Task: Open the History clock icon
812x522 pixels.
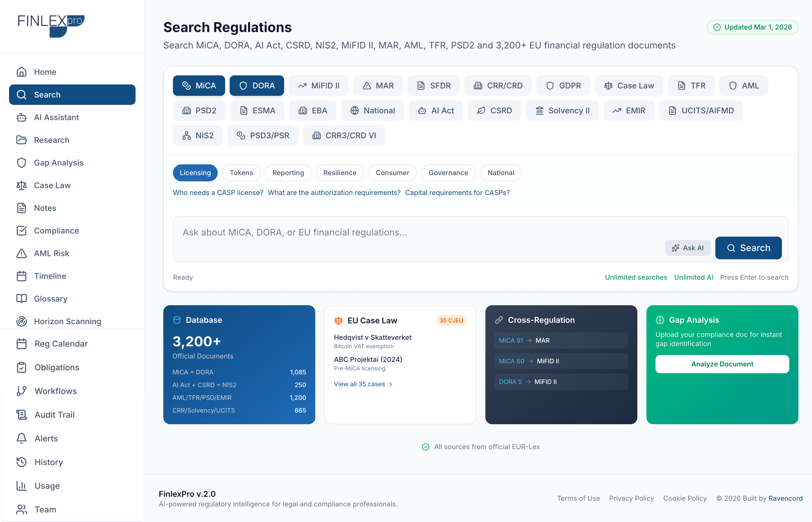Action: [21, 462]
